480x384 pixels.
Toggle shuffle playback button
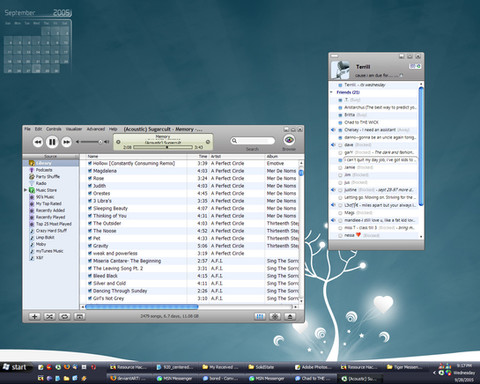tap(49, 316)
